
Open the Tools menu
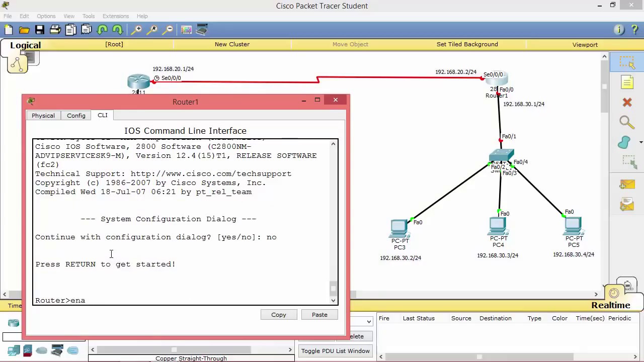tap(89, 16)
